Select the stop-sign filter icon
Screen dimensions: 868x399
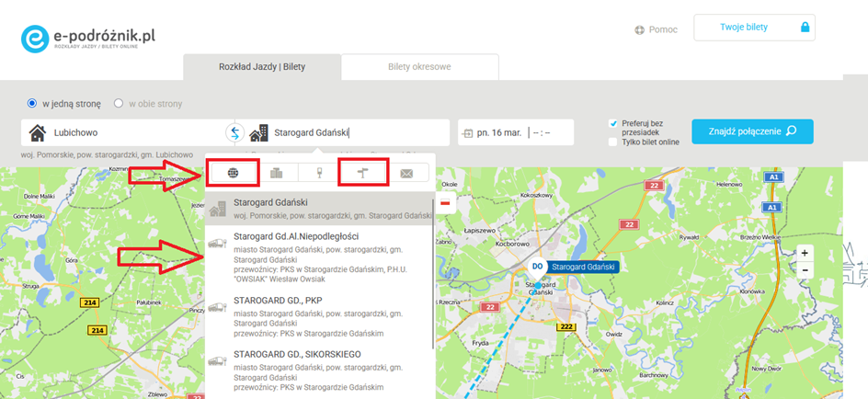point(319,172)
